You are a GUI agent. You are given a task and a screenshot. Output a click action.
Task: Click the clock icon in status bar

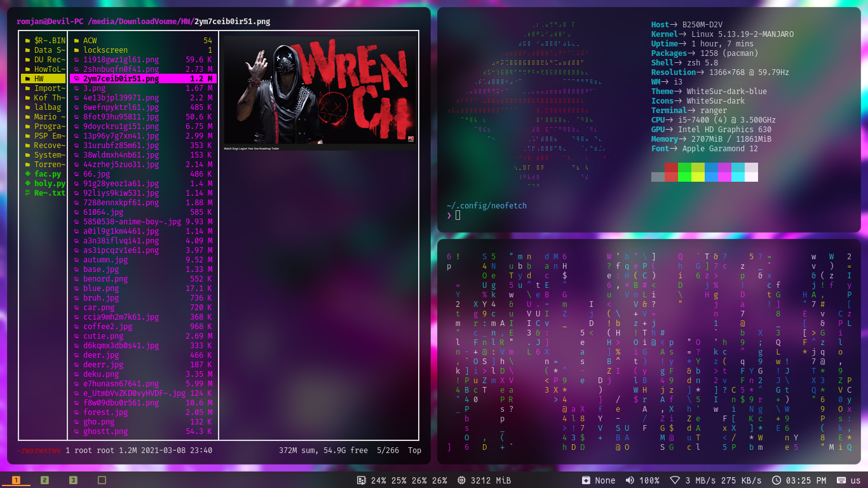coord(776,480)
